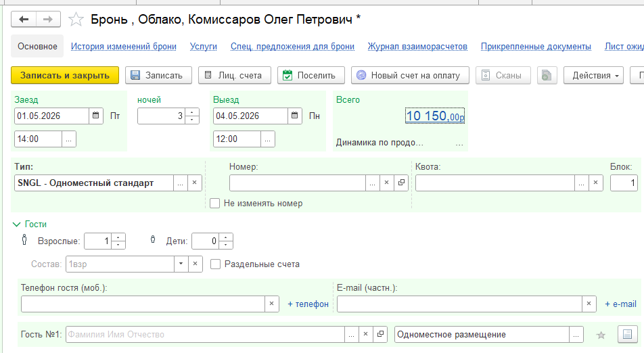The height and width of the screenshot is (353, 644).
Task: Click Записать и закрыть button
Action: 65,76
